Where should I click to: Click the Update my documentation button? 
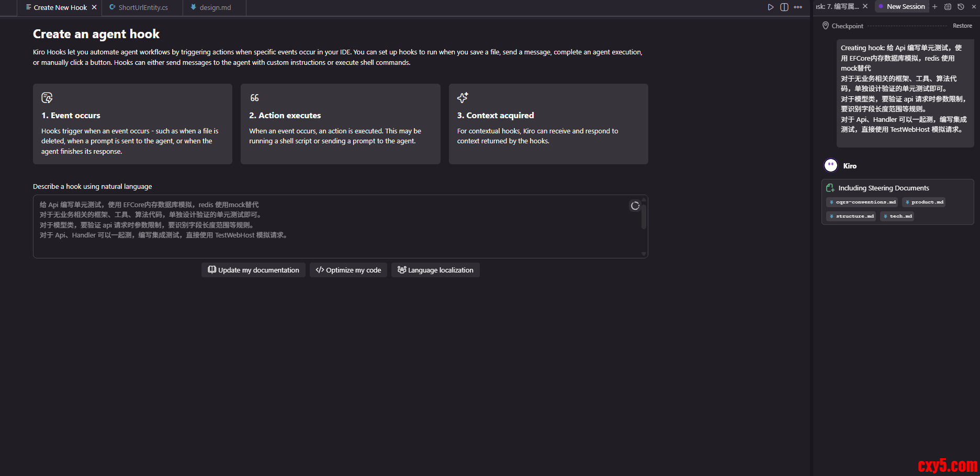coord(253,270)
